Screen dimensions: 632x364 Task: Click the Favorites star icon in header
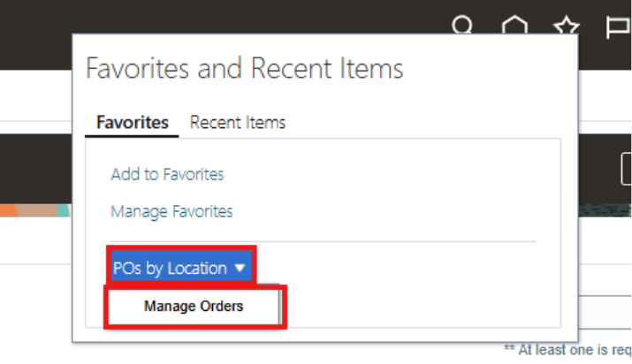pyautogui.click(x=567, y=25)
